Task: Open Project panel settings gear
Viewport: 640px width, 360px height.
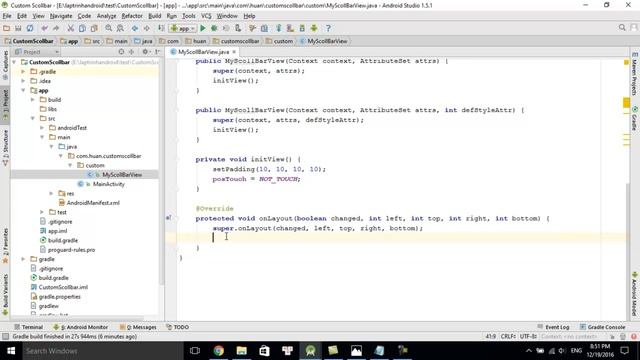Action: pos(145,52)
